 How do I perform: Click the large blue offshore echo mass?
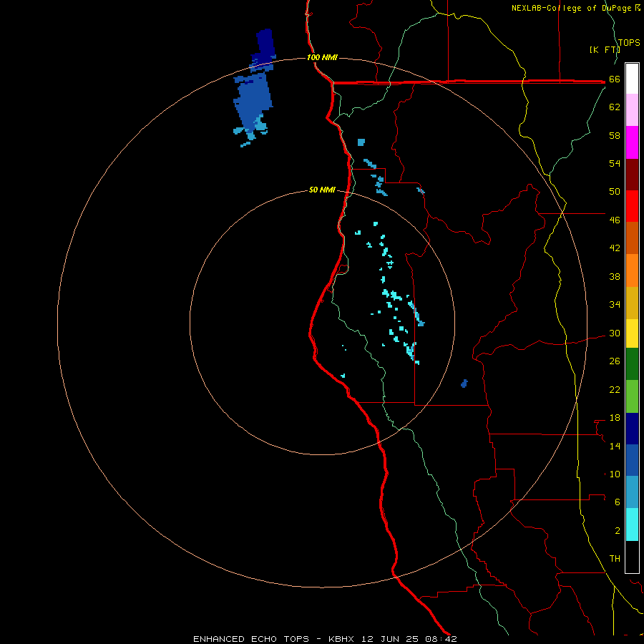click(x=254, y=99)
